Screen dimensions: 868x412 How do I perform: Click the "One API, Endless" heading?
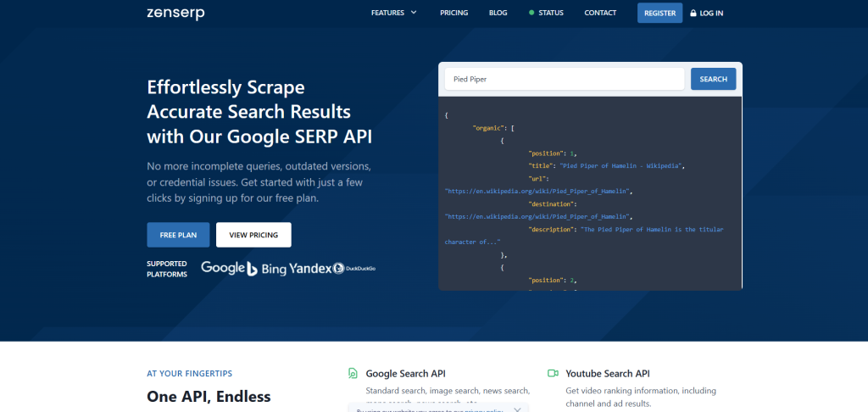[x=209, y=397]
